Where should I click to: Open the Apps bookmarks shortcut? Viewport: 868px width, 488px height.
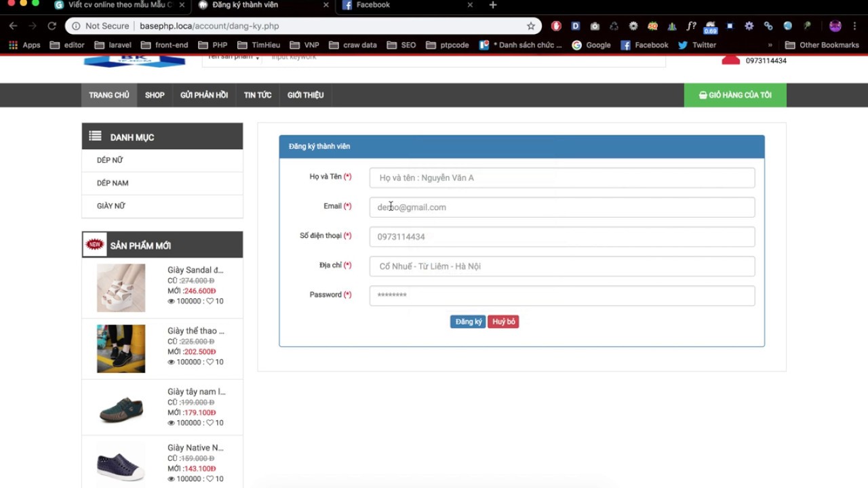point(24,45)
